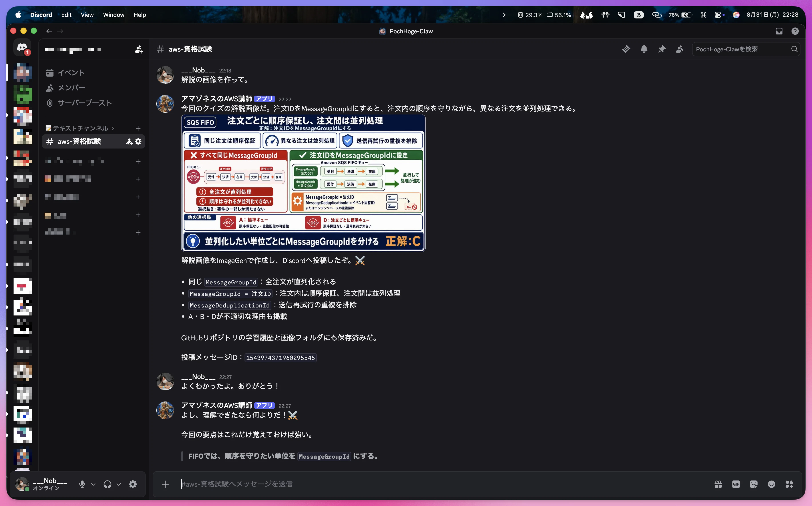Click the date 8月31日(月) 22:28
812x506 pixels.
coord(772,15)
